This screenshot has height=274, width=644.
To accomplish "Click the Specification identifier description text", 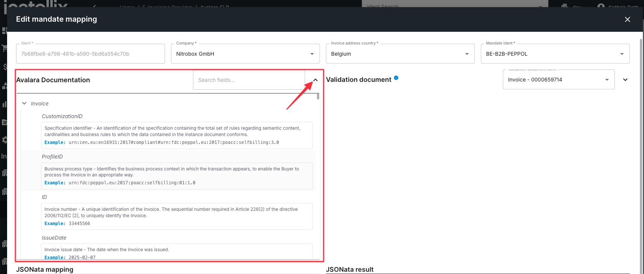I will pos(172,131).
